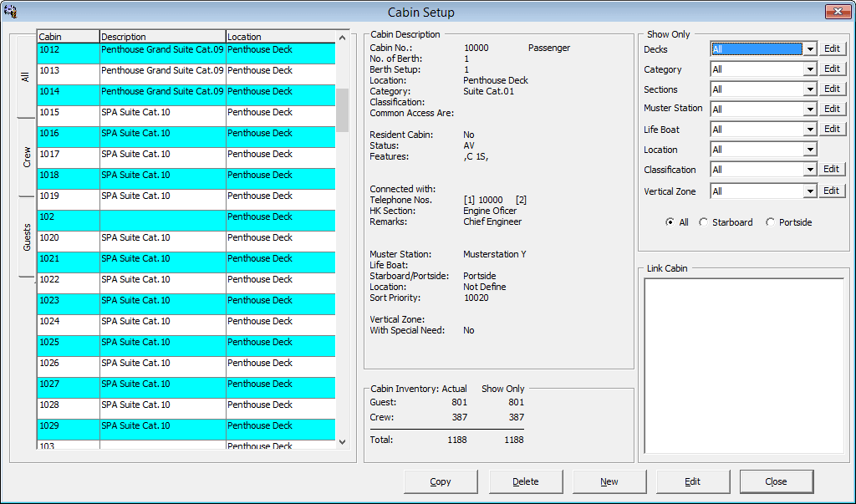Open the Sections filter dropdown
856x504 pixels.
[812, 89]
